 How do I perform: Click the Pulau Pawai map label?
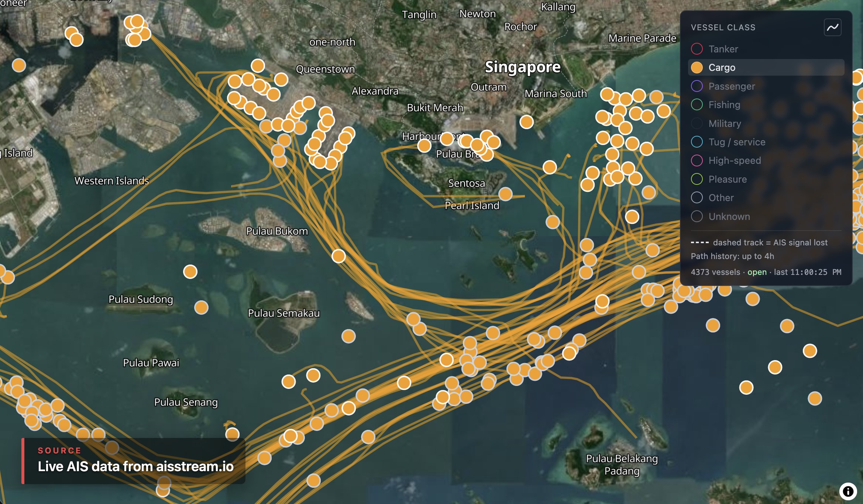[151, 363]
